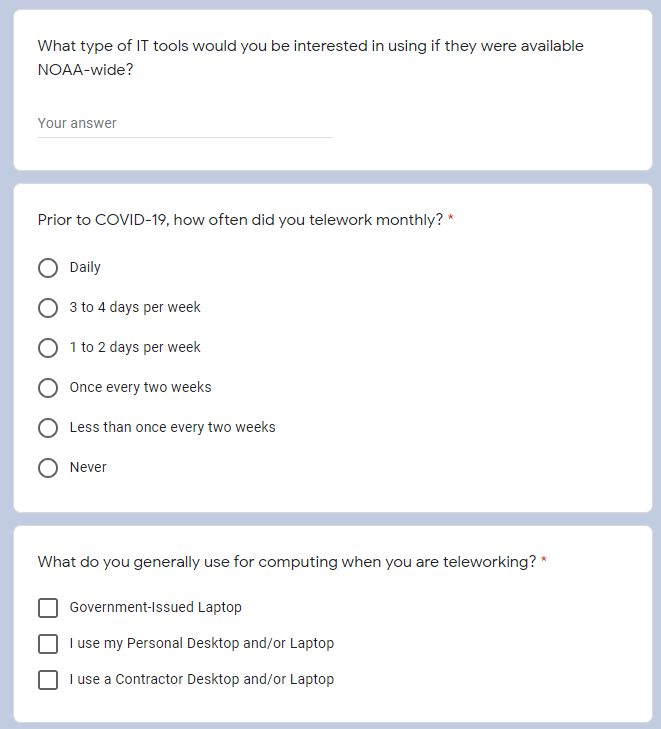Pick the '1 to 2 days per week' radio circle
This screenshot has width=661, height=729.
coord(48,348)
